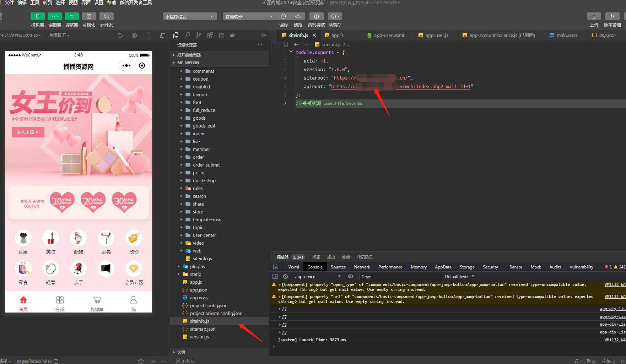Toggle live expression eye icon

tap(351, 276)
